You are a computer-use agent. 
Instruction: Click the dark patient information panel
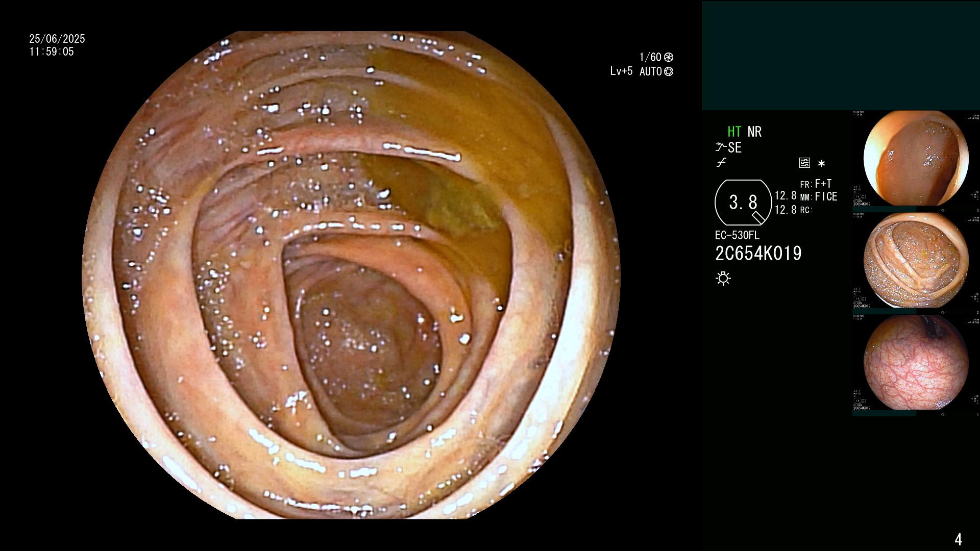[x=841, y=55]
